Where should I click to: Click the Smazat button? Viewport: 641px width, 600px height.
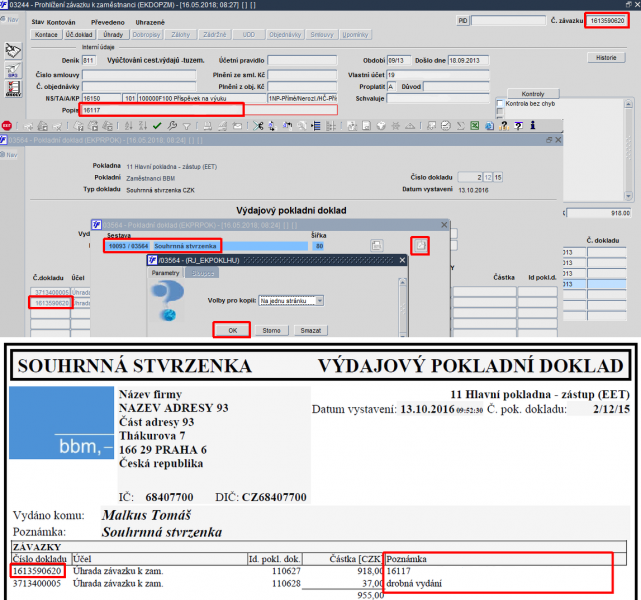(x=311, y=330)
